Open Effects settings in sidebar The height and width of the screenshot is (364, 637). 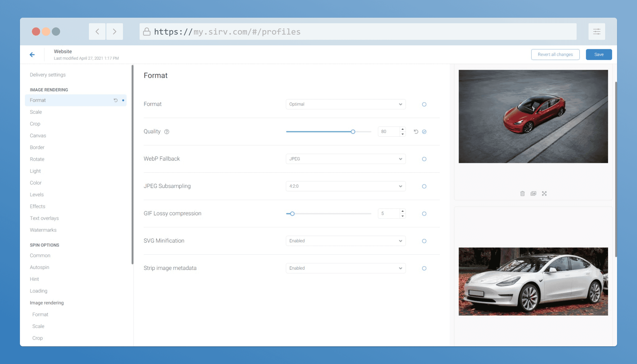(x=37, y=206)
